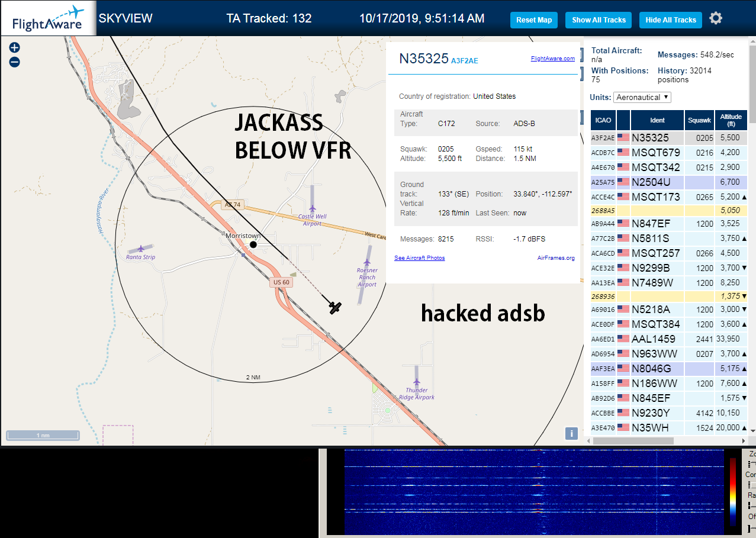The width and height of the screenshot is (756, 538).
Task: Click the Roesner Ranch Airport icon
Action: pyautogui.click(x=367, y=262)
